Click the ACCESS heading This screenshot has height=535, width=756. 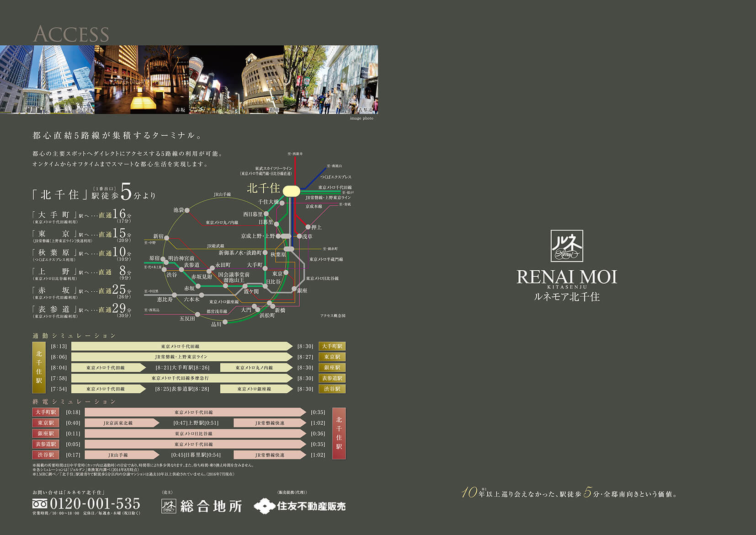71,34
